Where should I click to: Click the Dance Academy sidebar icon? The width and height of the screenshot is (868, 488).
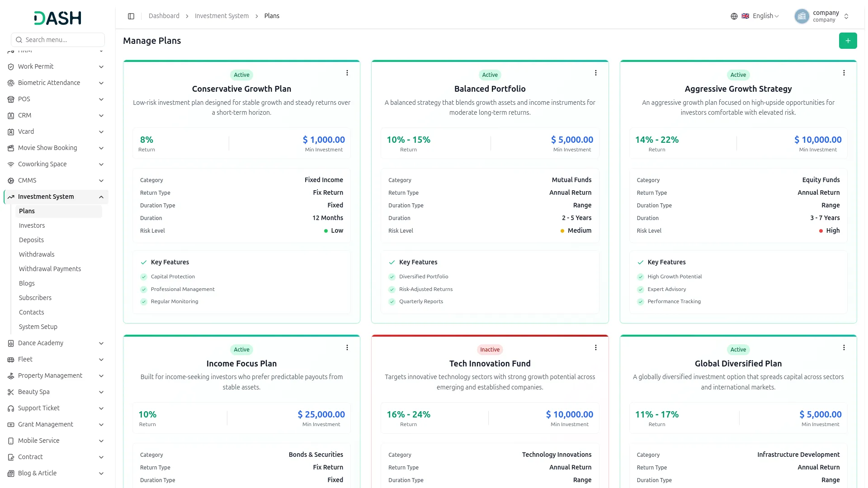tap(11, 343)
